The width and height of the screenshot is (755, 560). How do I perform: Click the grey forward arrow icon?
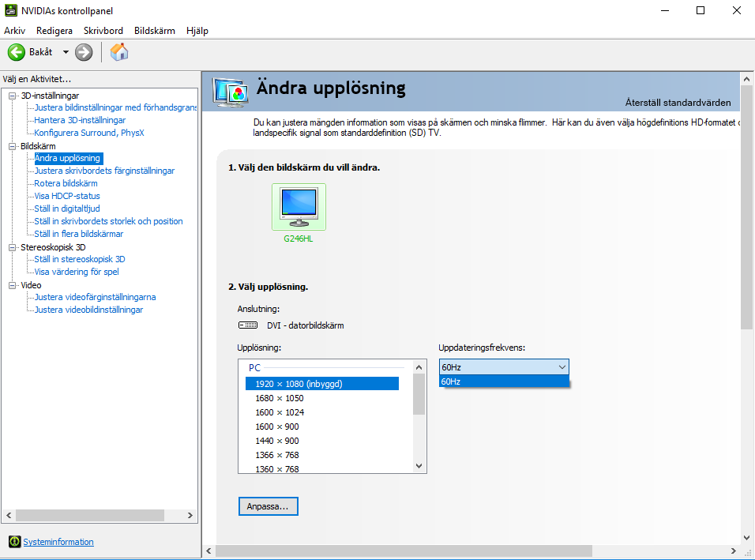pyautogui.click(x=84, y=52)
